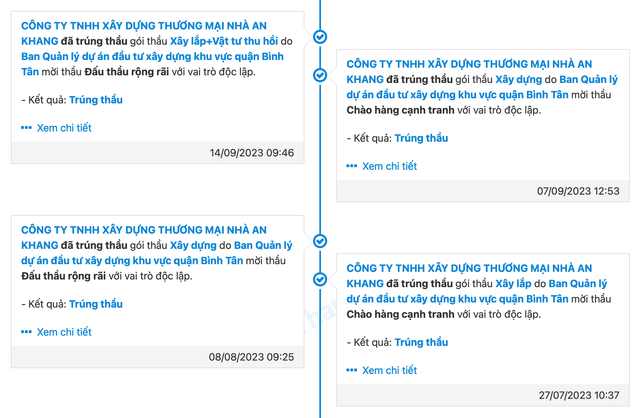Click 'Trúng thầu' result link in the 08/08/2023 card
The width and height of the screenshot is (640, 418).
96,304
